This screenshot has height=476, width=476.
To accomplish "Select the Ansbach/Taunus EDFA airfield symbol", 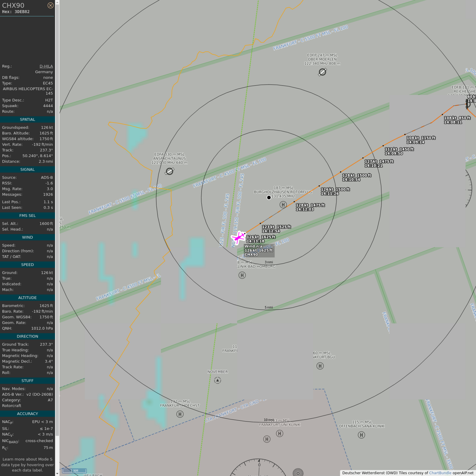I will click(170, 171).
